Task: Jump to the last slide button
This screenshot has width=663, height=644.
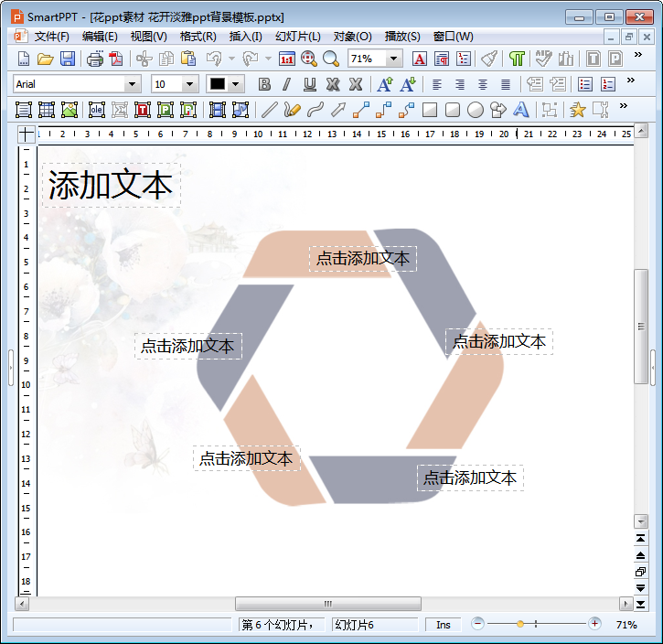Action: pos(640,605)
